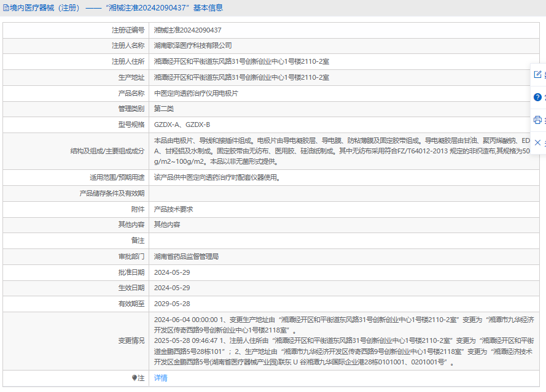Viewport: 546px width, 392px height.
Task: Click the 其他内容 value cell
Action: coord(167,225)
